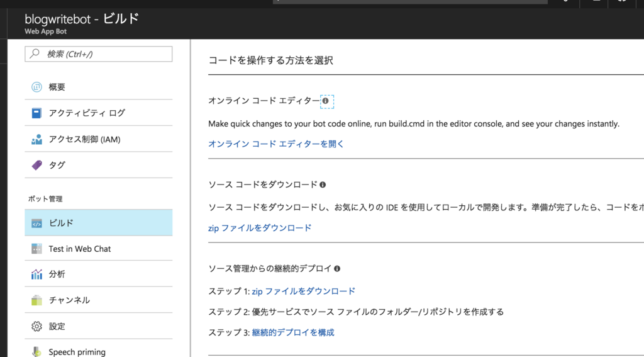Select アクセス制御 (IAM) menu item
644x357 pixels.
tap(99, 139)
